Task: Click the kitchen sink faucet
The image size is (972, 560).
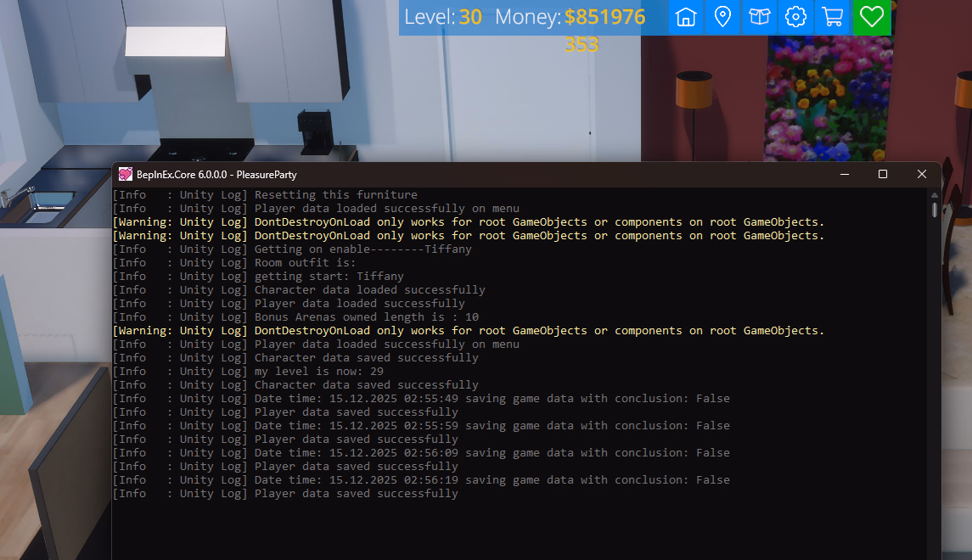Action: tap(15, 197)
